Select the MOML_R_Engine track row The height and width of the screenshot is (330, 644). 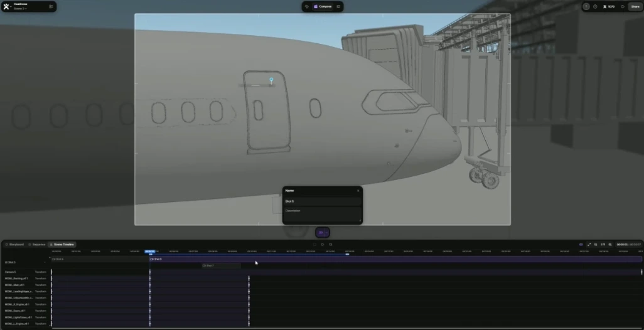tap(26, 304)
